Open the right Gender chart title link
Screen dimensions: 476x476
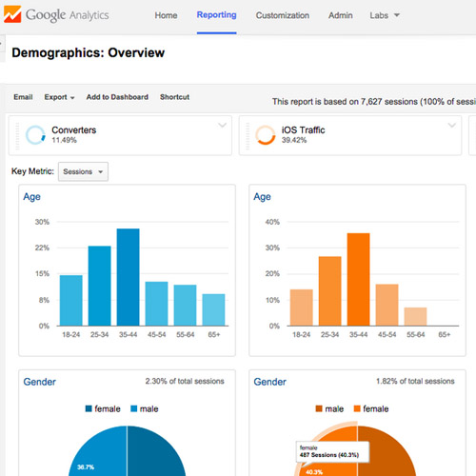pyautogui.click(x=269, y=382)
